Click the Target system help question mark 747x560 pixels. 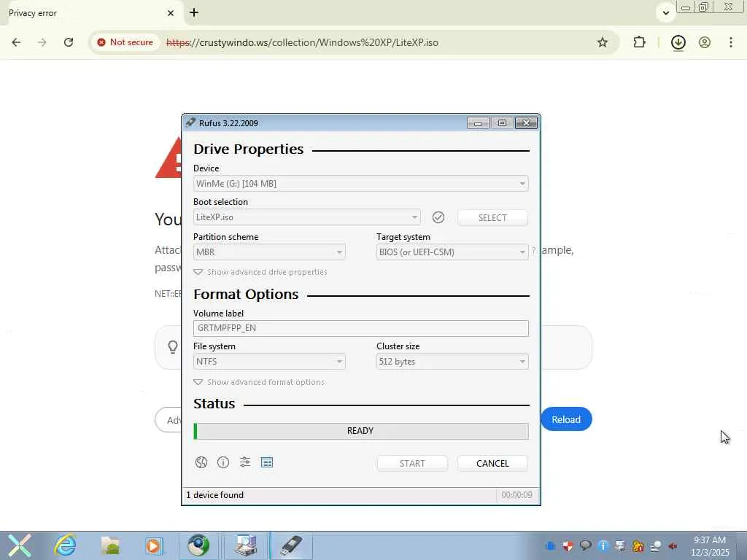533,251
